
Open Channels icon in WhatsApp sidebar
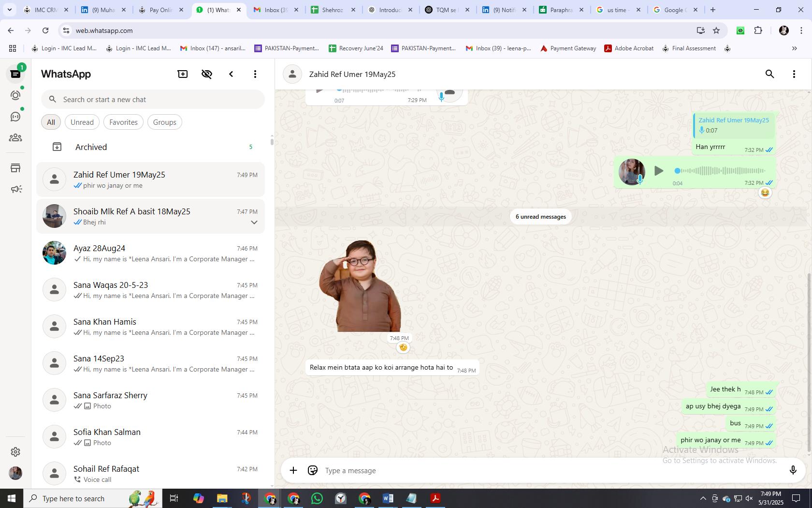coord(15,117)
